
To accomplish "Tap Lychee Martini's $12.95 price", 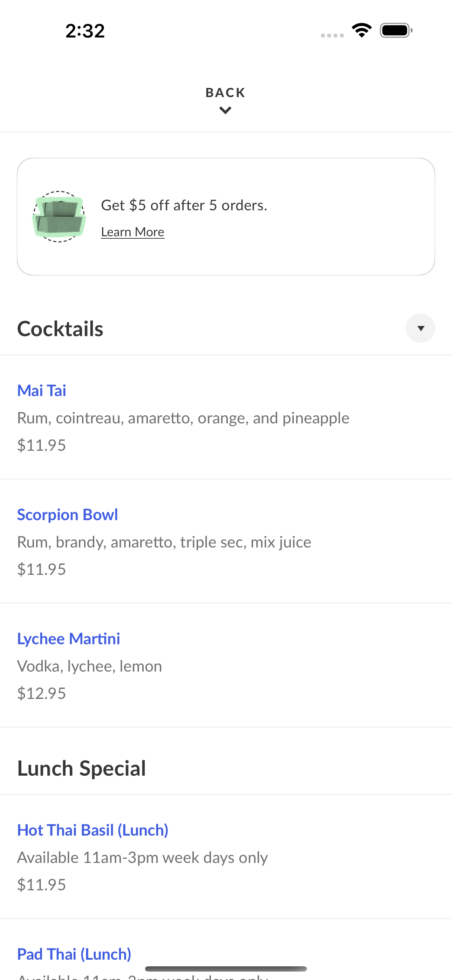I will click(41, 693).
